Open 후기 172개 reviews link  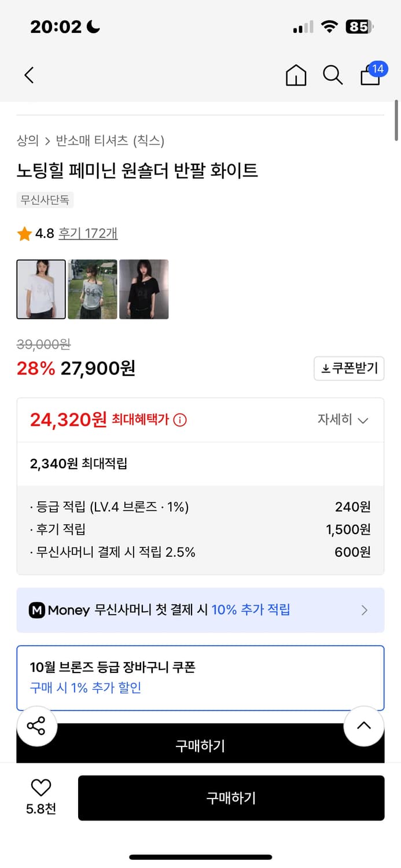click(x=88, y=233)
